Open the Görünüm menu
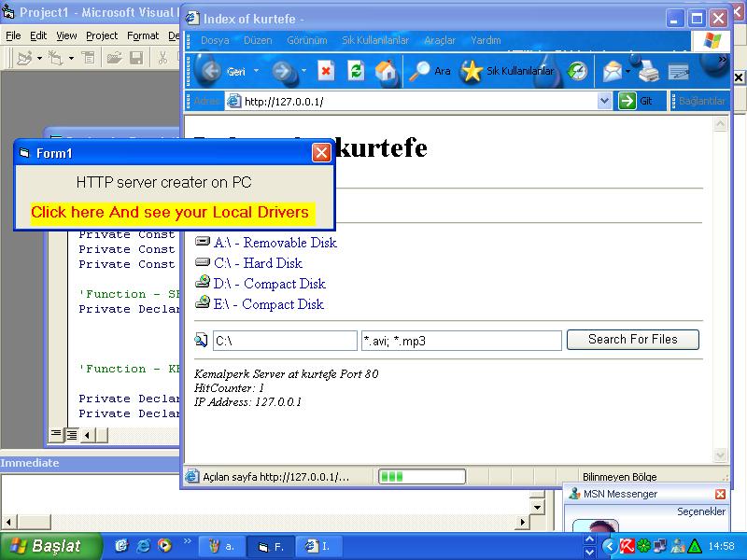Screen dimensions: 747x560 (306, 41)
